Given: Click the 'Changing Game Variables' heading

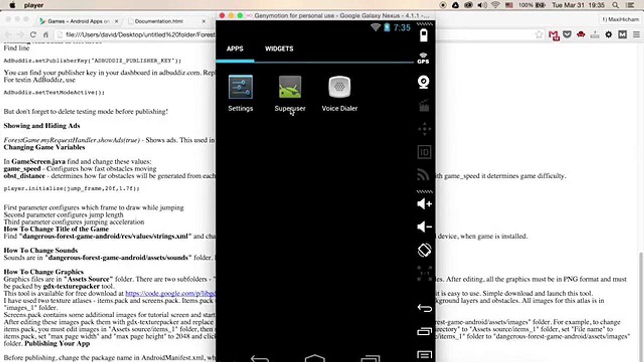Looking at the screenshot, I should tap(44, 147).
